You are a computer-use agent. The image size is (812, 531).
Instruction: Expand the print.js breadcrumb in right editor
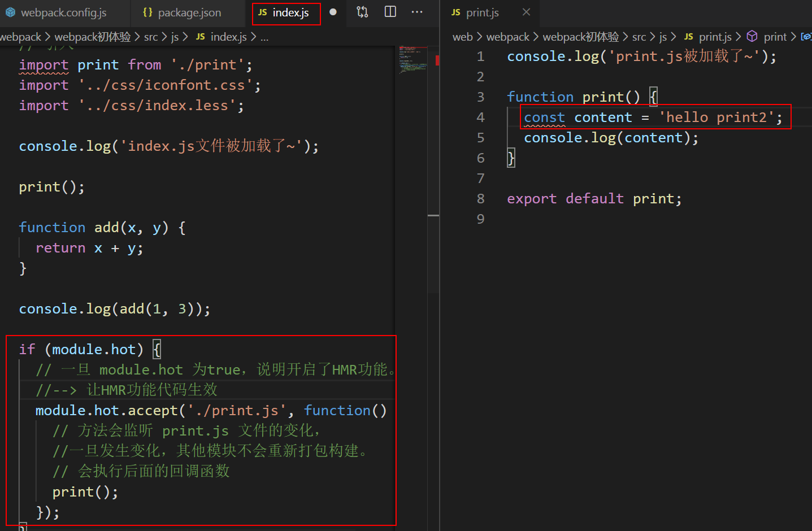click(x=715, y=37)
